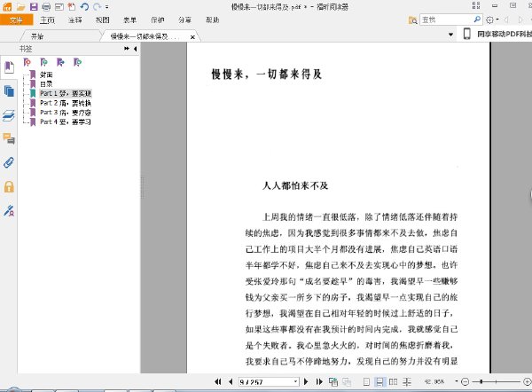Click the magnifier search button in the find box

click(477, 20)
